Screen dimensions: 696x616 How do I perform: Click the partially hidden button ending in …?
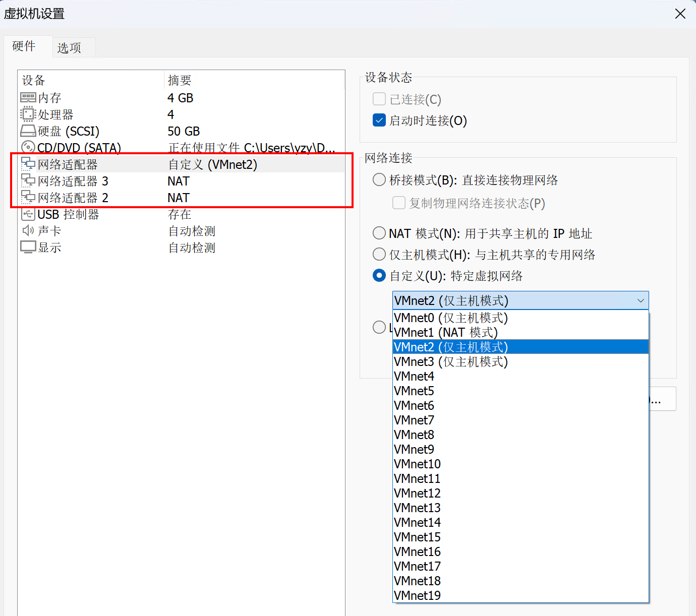pos(662,399)
